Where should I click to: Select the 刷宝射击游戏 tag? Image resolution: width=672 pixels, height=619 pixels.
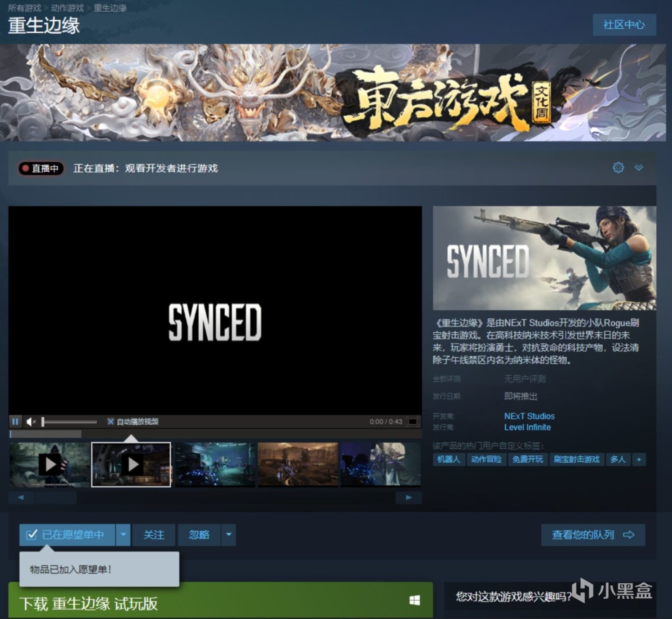click(577, 459)
